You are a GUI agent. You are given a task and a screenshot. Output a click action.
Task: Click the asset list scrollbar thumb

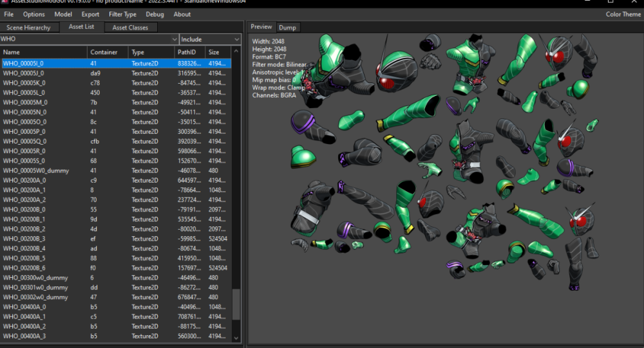(x=236, y=304)
